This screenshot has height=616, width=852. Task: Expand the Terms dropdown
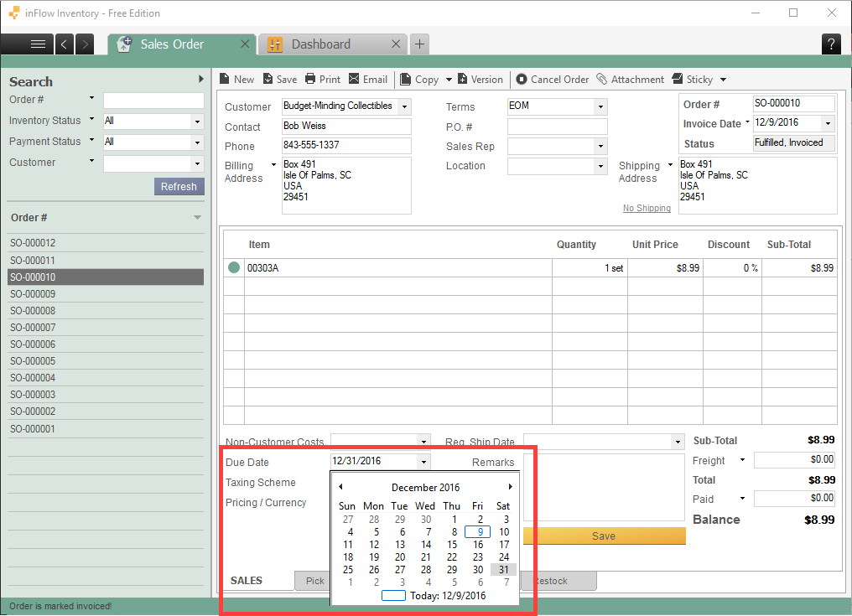pos(600,107)
